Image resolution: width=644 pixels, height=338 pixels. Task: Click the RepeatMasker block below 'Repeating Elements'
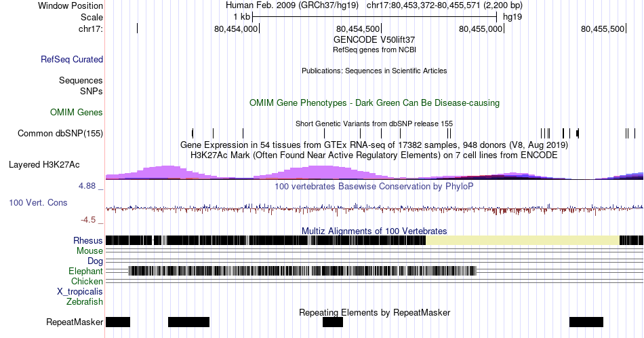(x=333, y=322)
